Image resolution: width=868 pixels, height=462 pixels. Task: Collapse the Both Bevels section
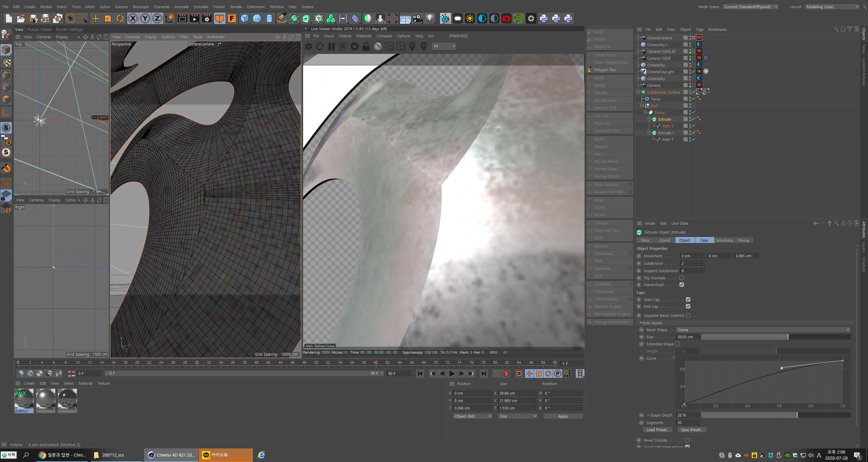pos(640,323)
